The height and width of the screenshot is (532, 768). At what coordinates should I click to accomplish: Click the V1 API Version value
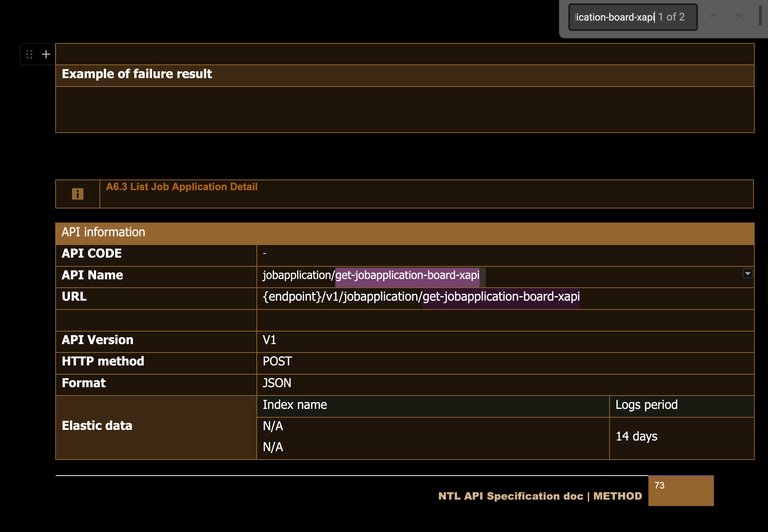tap(269, 340)
